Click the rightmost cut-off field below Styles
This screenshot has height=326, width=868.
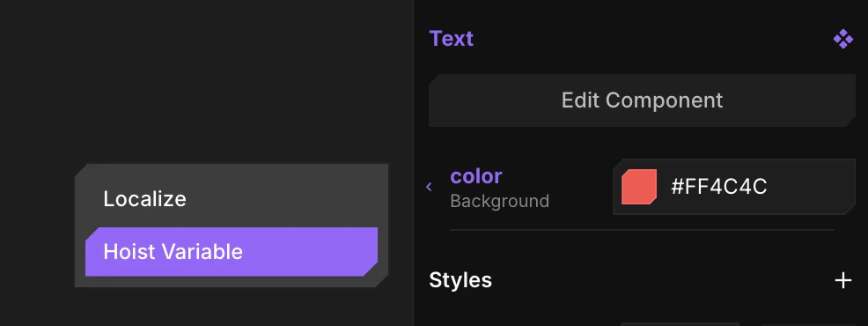tap(809, 324)
